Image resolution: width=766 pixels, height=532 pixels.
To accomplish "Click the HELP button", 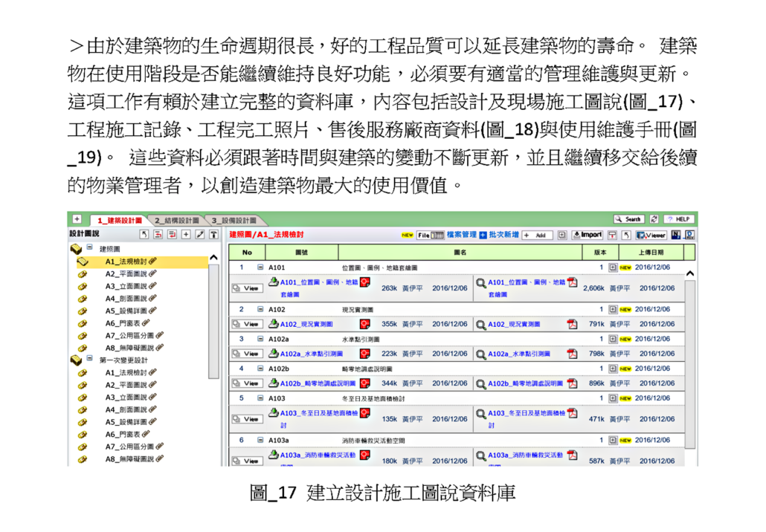I will click(679, 220).
